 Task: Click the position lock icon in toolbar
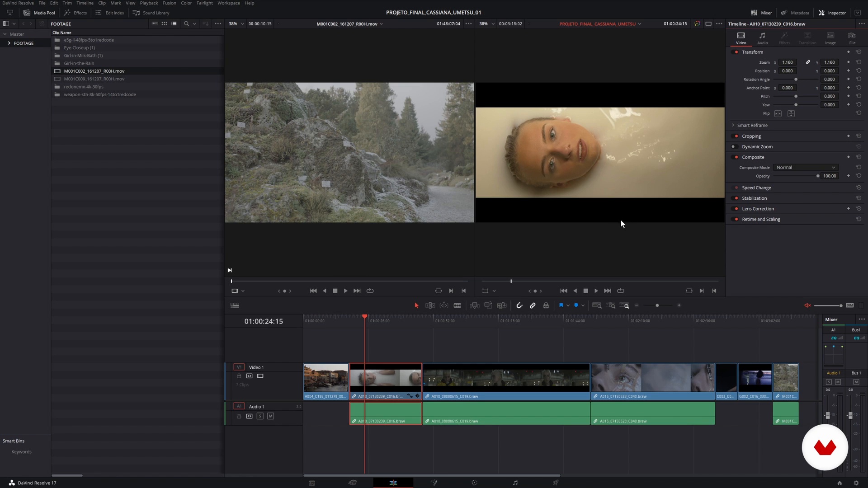pyautogui.click(x=546, y=305)
